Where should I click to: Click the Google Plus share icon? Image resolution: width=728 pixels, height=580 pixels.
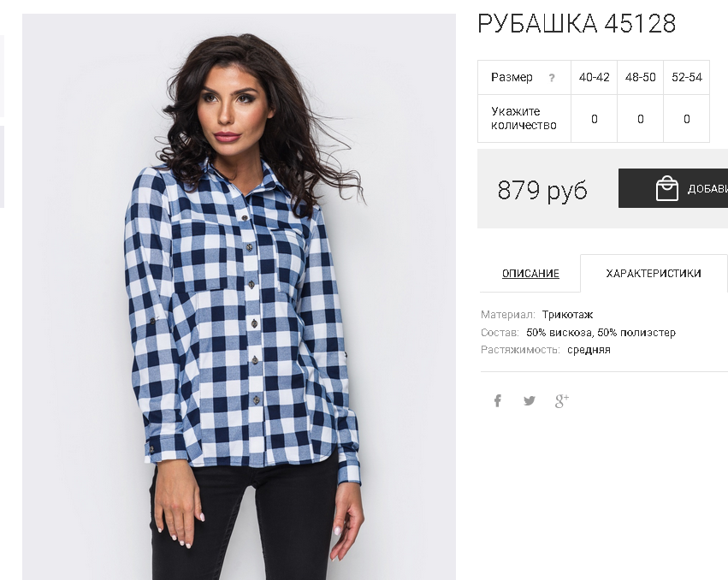562,400
